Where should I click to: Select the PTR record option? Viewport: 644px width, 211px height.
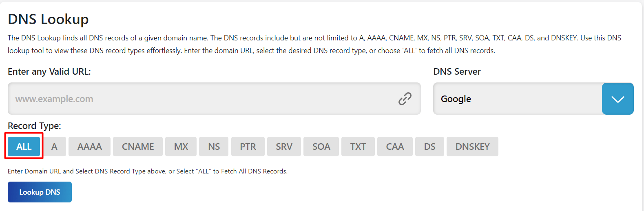click(x=248, y=147)
